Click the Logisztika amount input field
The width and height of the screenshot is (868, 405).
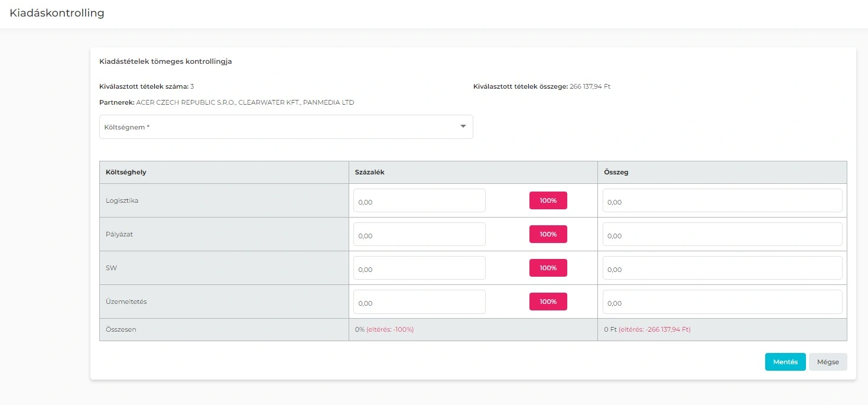722,201
